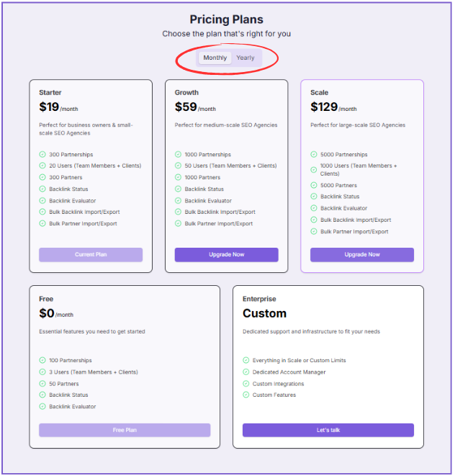Click checkmark icon beside Starter 300 Partnerships
The width and height of the screenshot is (455, 476).
click(x=43, y=155)
